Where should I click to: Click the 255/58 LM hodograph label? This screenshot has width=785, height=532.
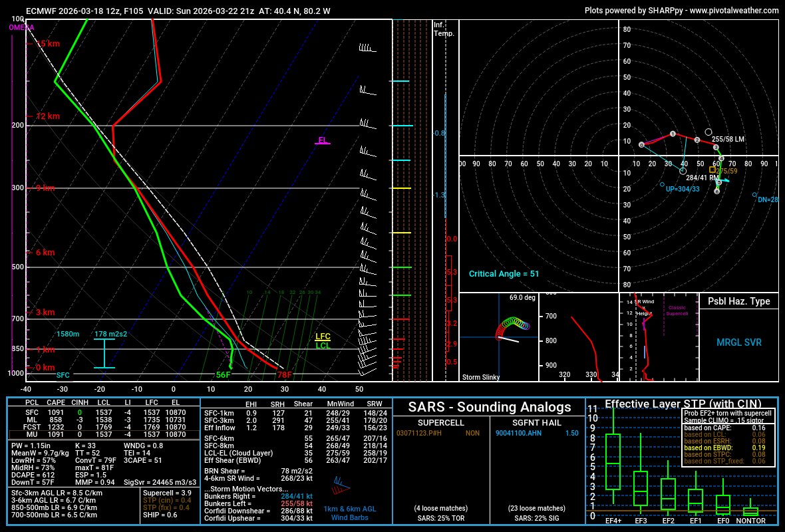[728, 139]
